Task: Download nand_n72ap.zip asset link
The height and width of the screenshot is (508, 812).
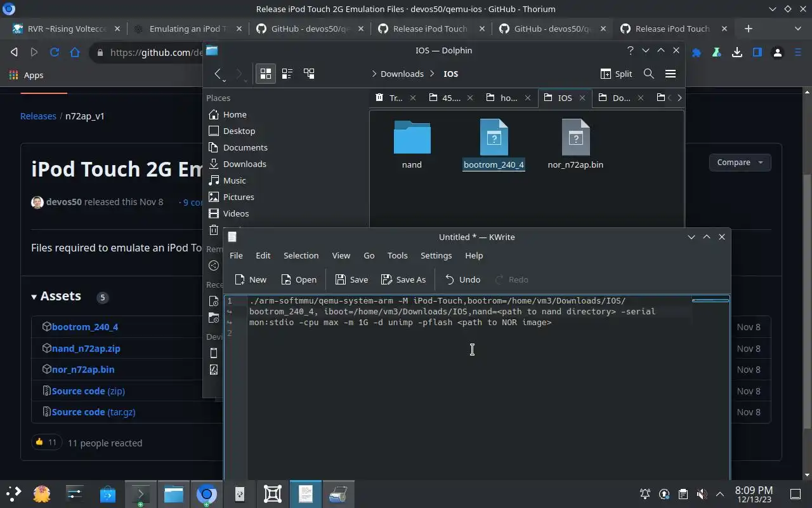Action: pos(86,348)
